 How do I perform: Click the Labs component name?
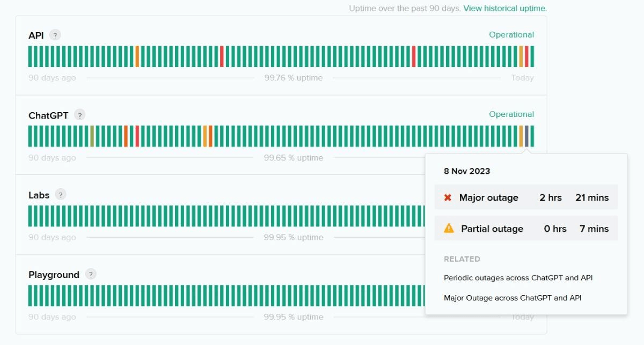39,195
